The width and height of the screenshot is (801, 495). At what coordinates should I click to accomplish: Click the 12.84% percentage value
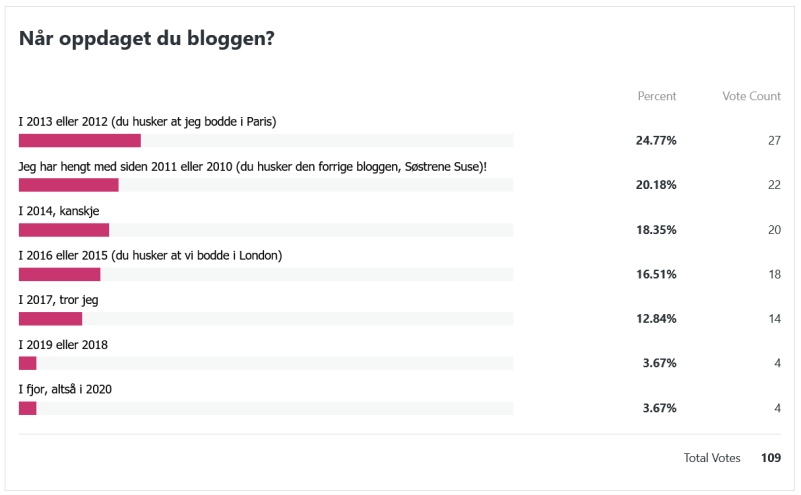coord(656,319)
